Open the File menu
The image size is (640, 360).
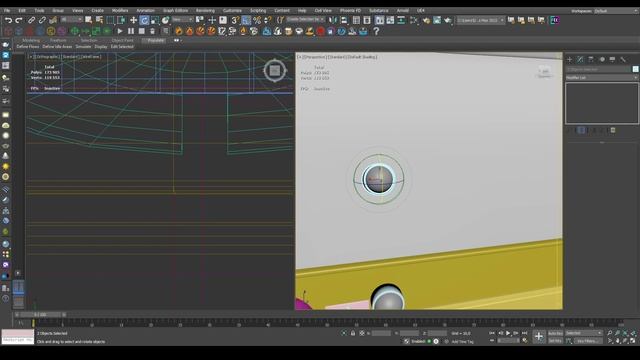click(7, 11)
